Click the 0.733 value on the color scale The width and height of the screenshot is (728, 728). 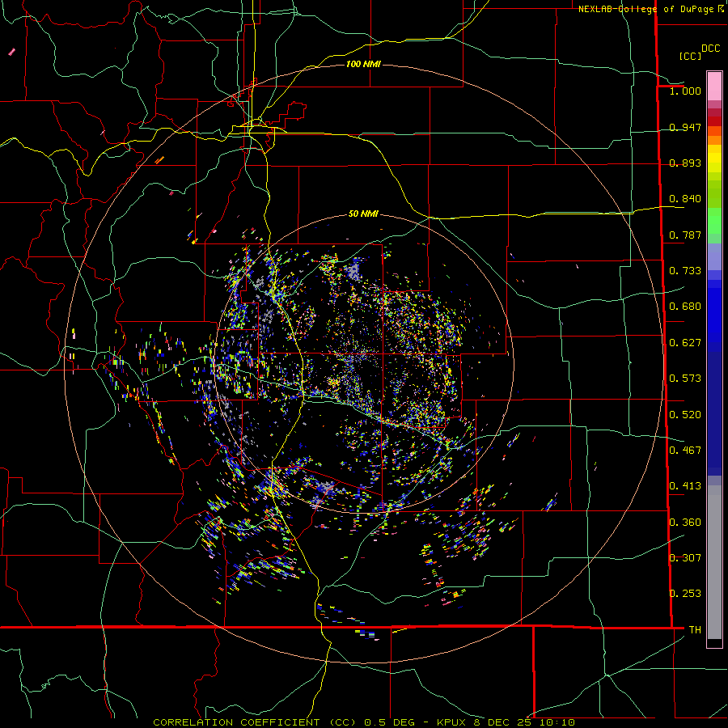pos(685,271)
